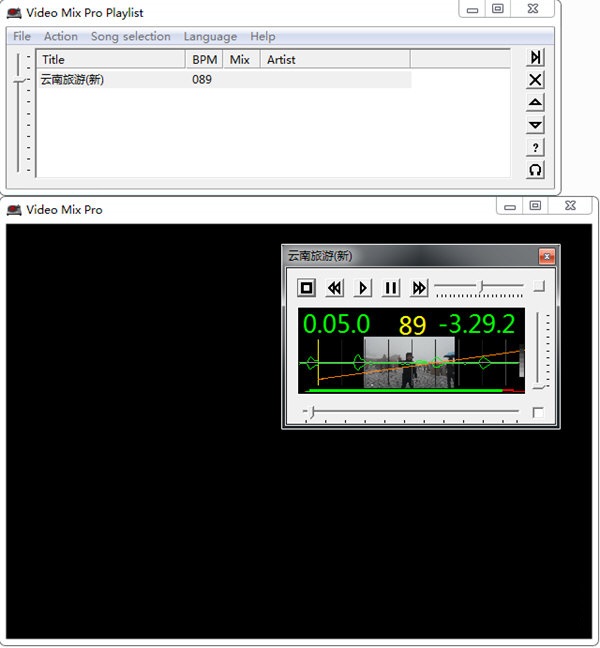This screenshot has width=600, height=648.
Task: Click the fast-forward button in deck
Action: pos(419,288)
